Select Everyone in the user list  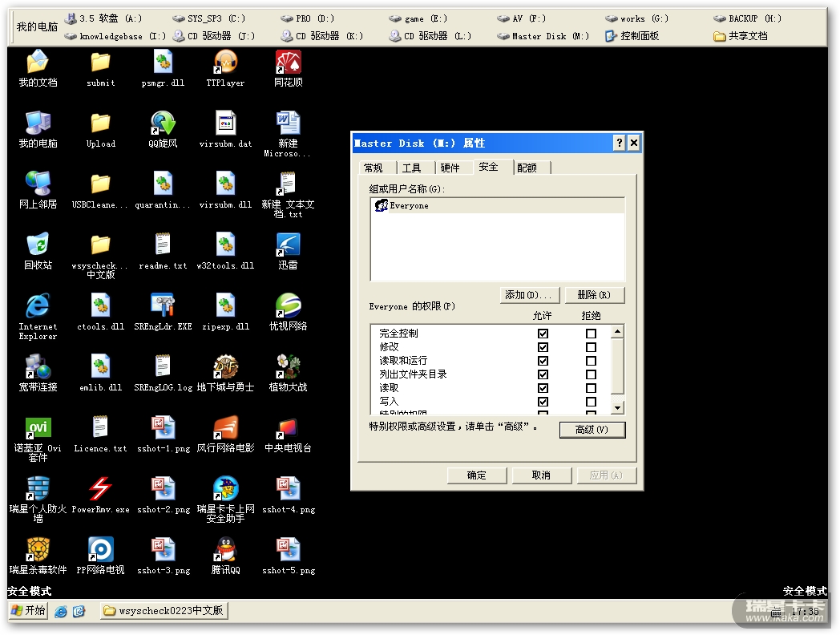click(409, 206)
